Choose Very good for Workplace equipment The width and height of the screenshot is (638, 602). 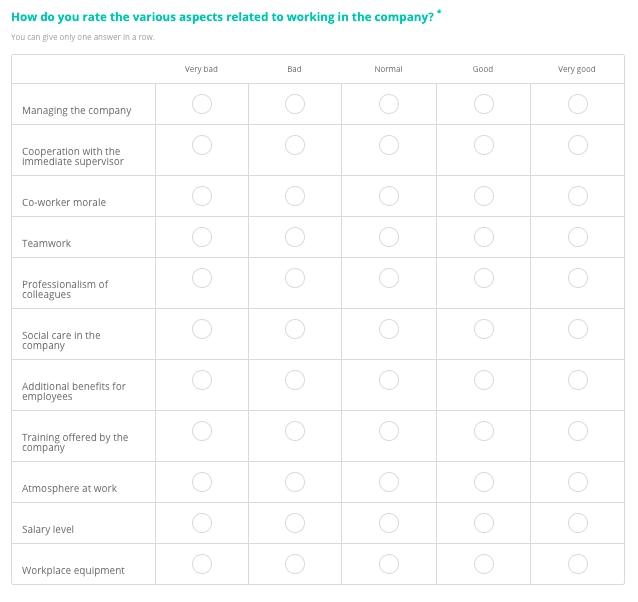(x=578, y=564)
